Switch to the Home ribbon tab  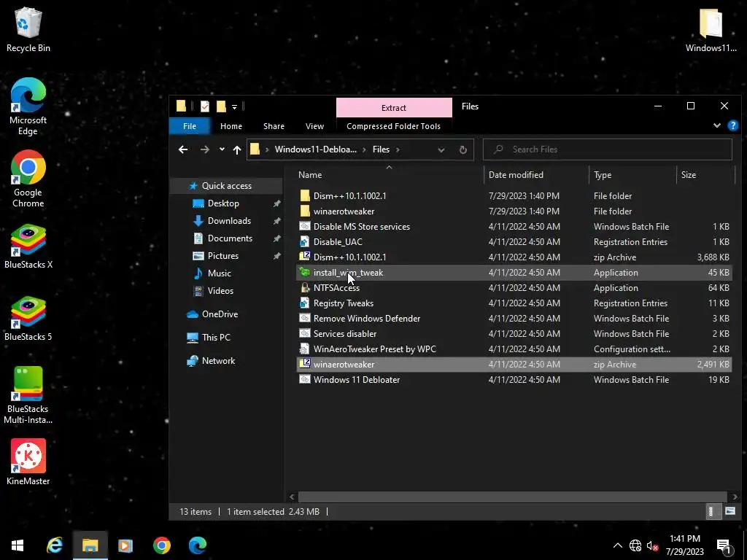pyautogui.click(x=231, y=126)
